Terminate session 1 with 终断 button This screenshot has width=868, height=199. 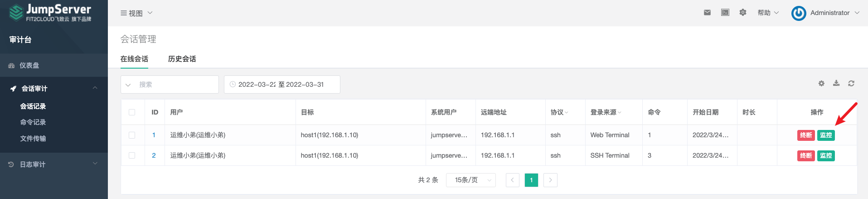pos(806,135)
